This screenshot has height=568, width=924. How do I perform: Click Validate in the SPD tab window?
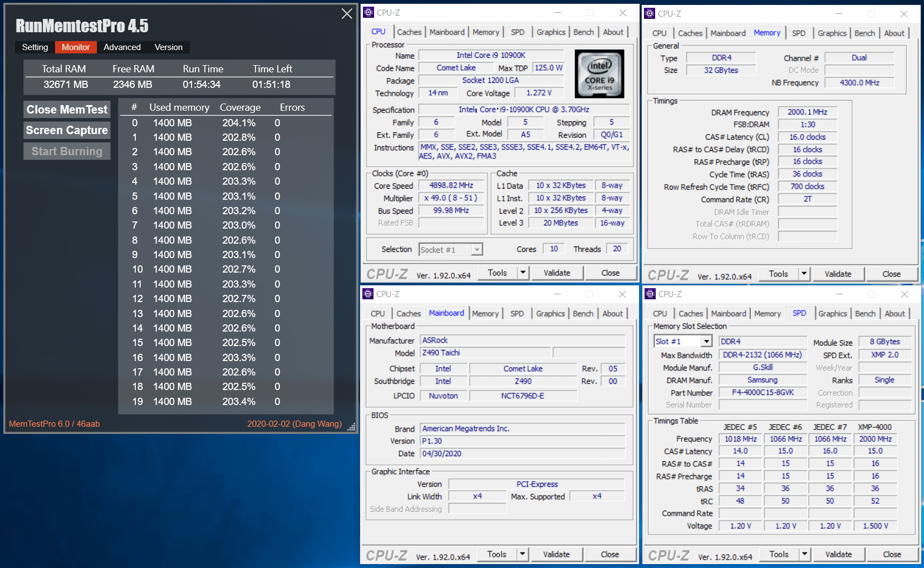point(838,554)
